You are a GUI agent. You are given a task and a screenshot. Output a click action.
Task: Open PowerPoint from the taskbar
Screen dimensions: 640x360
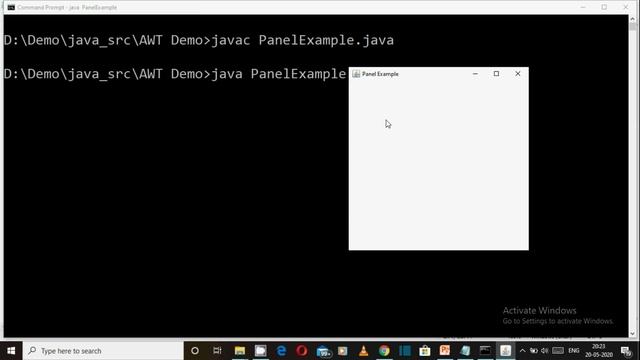coord(445,351)
